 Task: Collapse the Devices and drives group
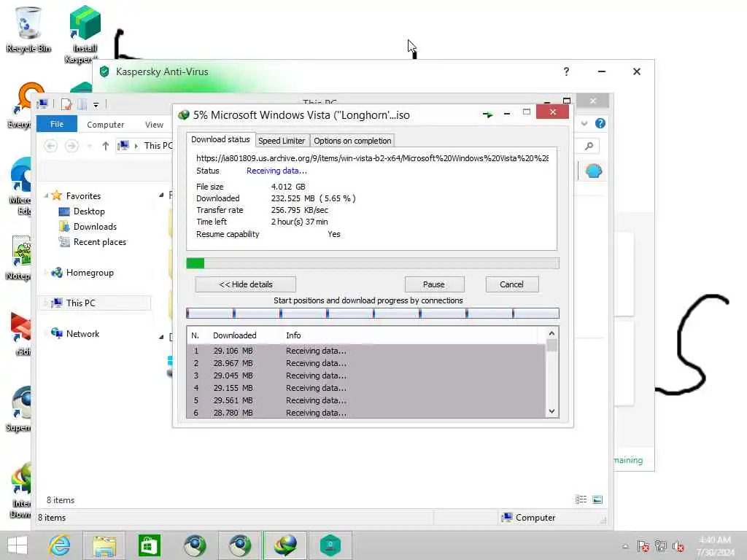tap(161, 337)
